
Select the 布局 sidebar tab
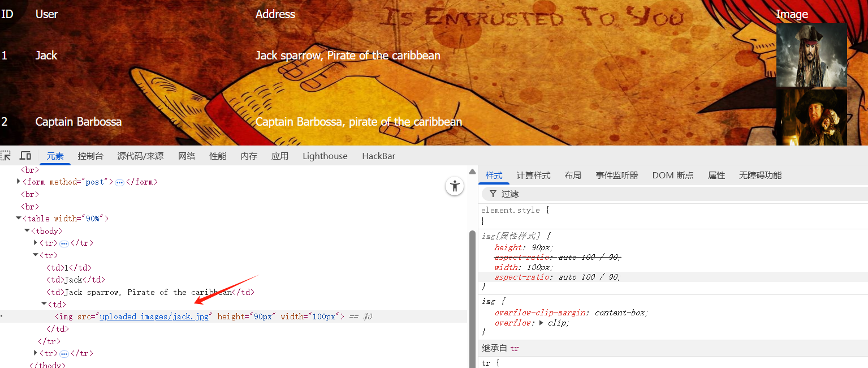click(x=573, y=176)
